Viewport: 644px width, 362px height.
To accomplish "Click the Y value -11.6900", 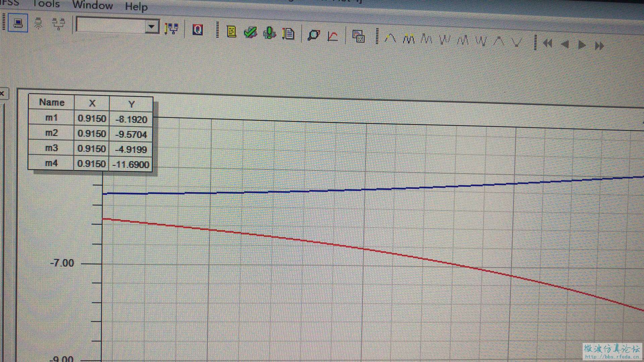I will [x=131, y=165].
